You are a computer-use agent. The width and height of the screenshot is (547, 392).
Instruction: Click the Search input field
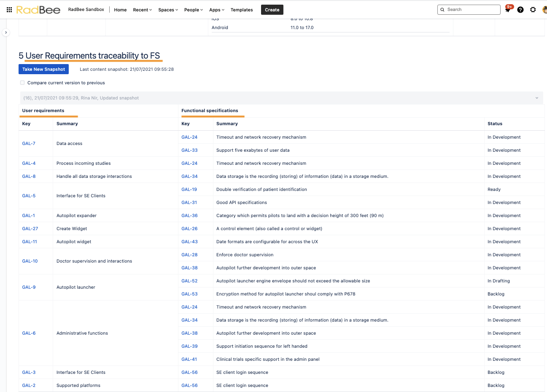[x=469, y=9]
